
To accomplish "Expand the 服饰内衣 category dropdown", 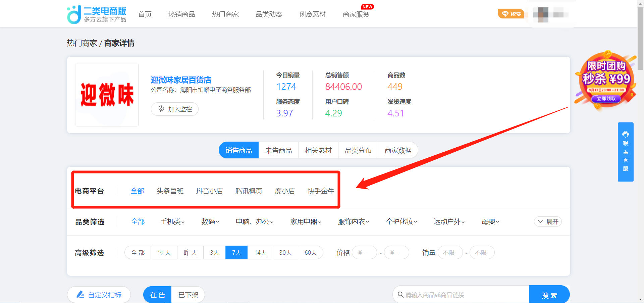I will click(x=354, y=221).
